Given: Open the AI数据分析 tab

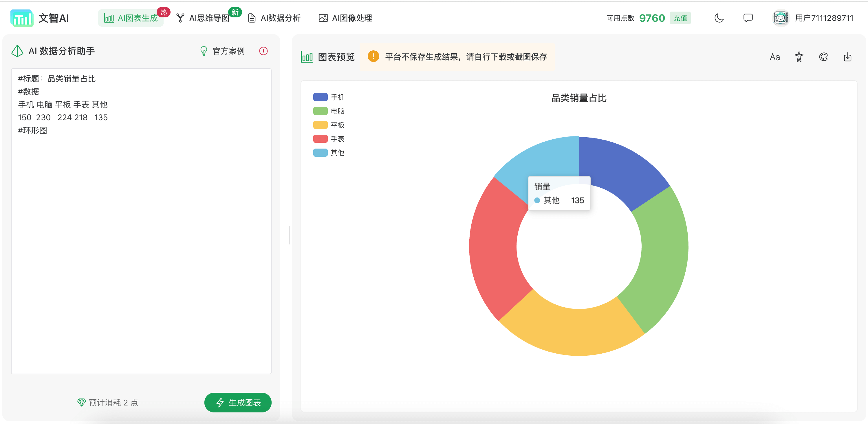Looking at the screenshot, I should [x=274, y=18].
